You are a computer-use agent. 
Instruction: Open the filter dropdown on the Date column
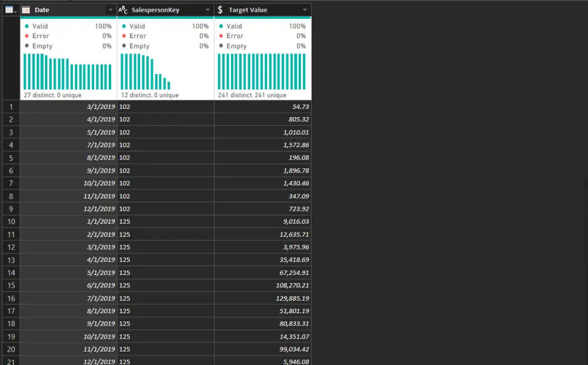[x=110, y=9]
